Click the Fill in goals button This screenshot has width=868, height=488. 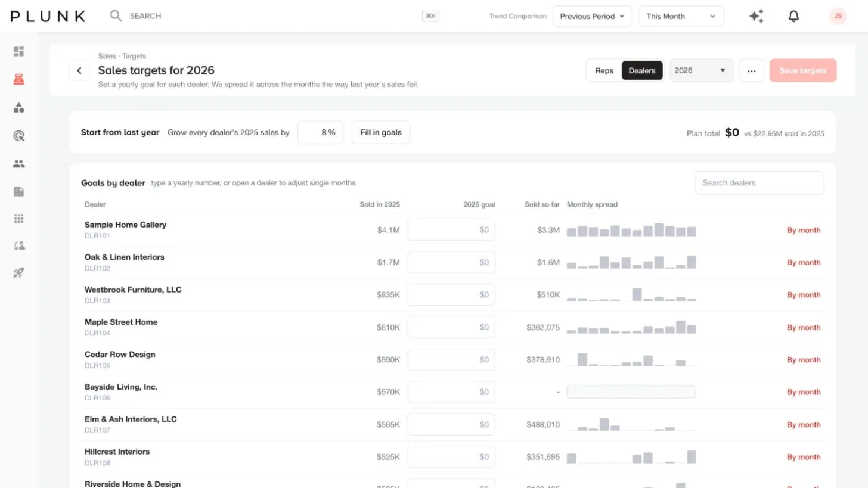pos(381,132)
